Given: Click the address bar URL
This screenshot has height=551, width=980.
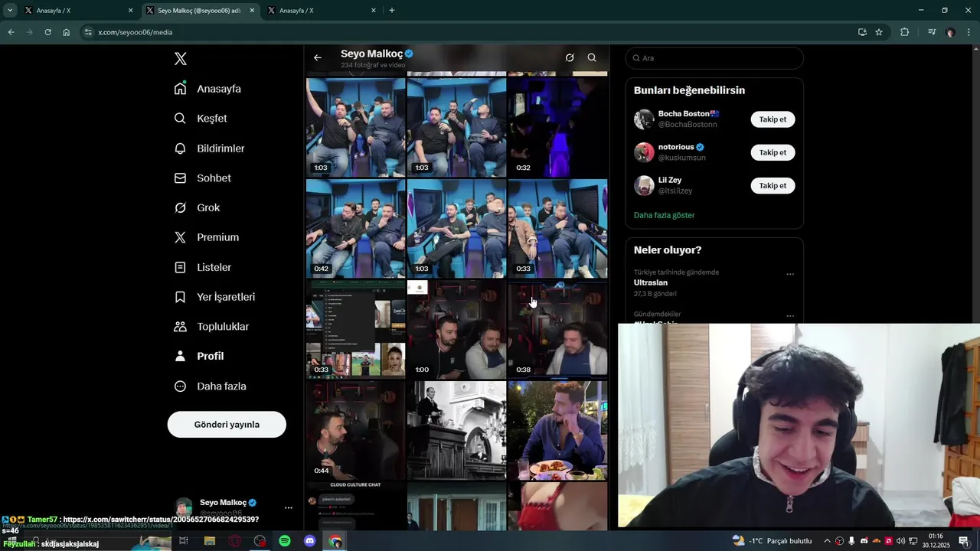Looking at the screenshot, I should [x=135, y=32].
